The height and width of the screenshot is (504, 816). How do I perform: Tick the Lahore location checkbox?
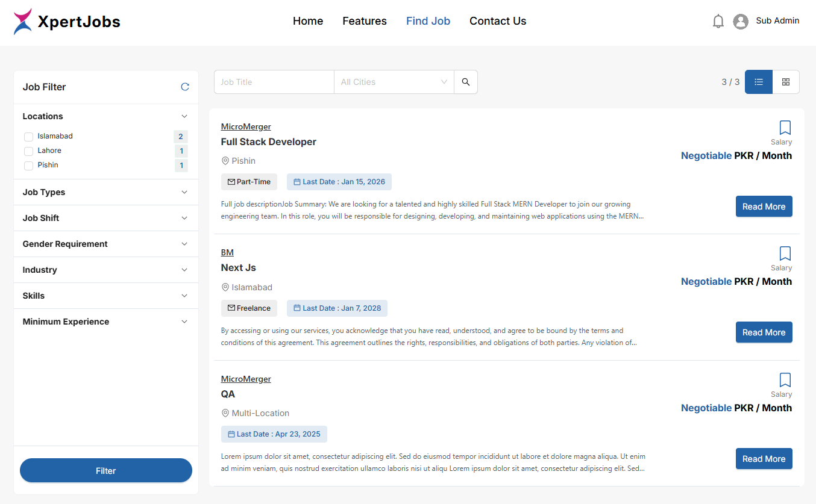coord(28,151)
